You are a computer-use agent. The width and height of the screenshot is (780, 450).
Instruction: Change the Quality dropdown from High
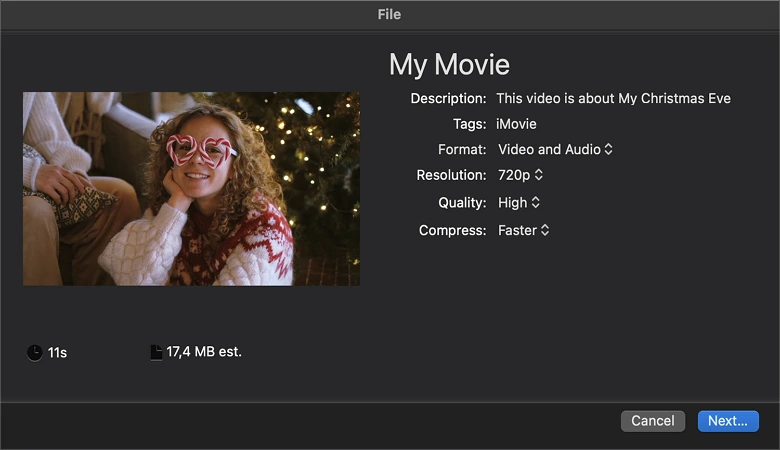pos(519,202)
